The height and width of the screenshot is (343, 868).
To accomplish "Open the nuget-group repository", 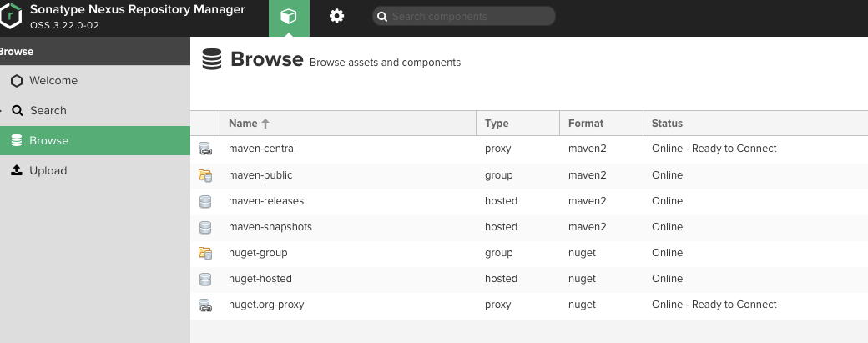I will (258, 252).
